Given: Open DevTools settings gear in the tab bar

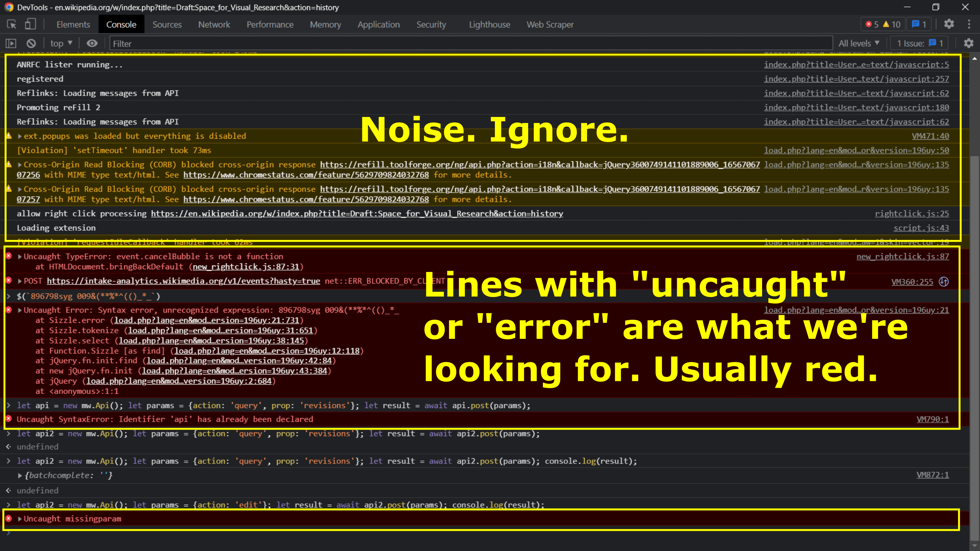Looking at the screenshot, I should pyautogui.click(x=949, y=24).
